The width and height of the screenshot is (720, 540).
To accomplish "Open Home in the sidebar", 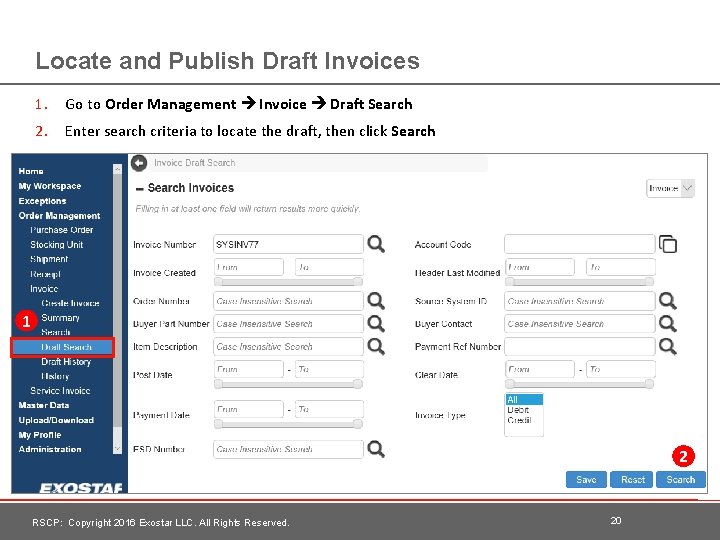I will click(x=31, y=171).
